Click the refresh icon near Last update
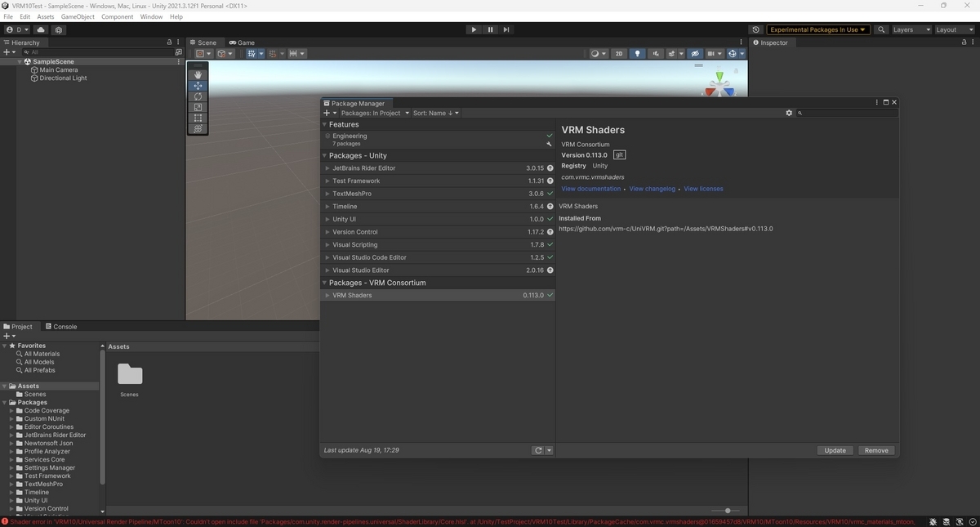 (x=538, y=449)
